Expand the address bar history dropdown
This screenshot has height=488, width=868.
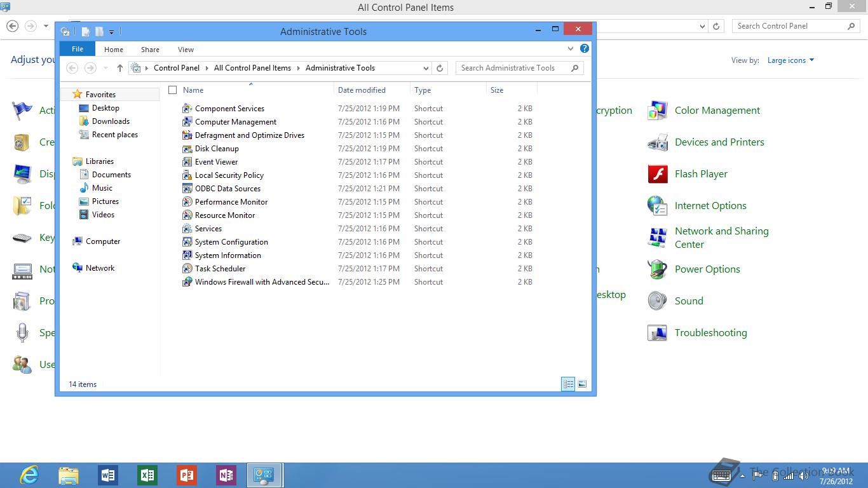[x=426, y=68]
